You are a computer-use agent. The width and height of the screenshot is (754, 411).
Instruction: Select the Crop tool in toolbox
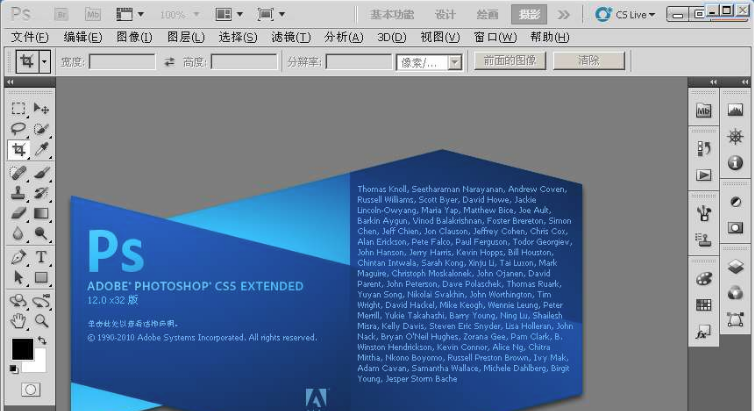[x=18, y=149]
